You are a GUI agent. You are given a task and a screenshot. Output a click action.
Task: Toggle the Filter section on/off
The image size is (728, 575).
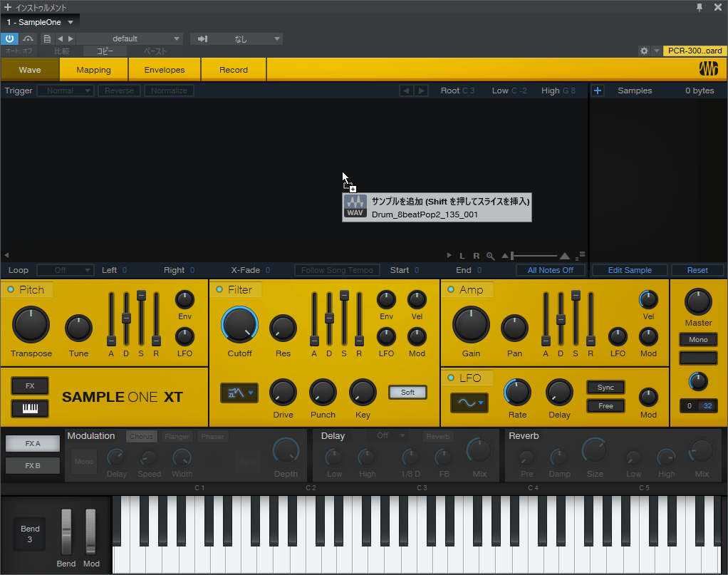pyautogui.click(x=219, y=289)
